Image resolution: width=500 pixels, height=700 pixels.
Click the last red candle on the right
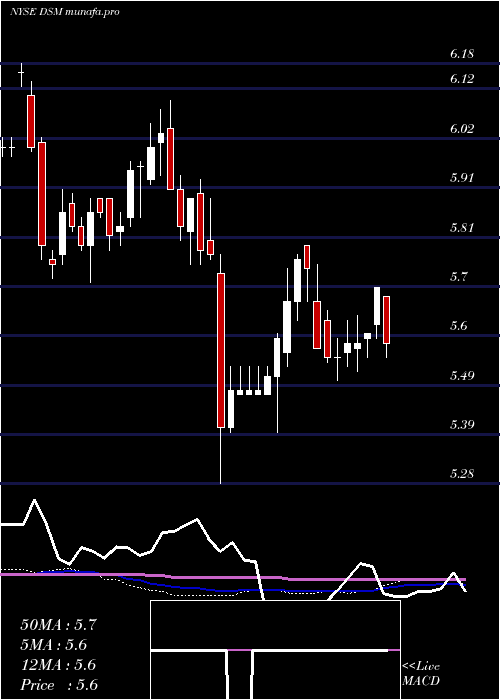(x=387, y=320)
